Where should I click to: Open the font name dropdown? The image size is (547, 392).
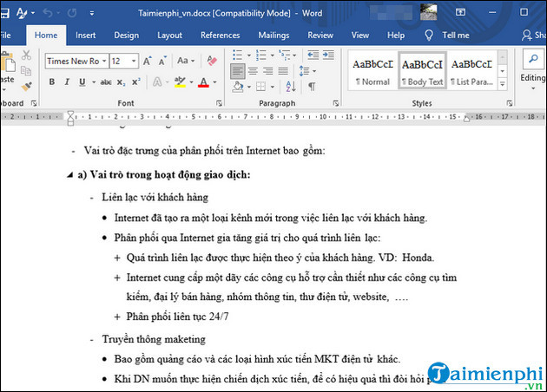[104, 61]
